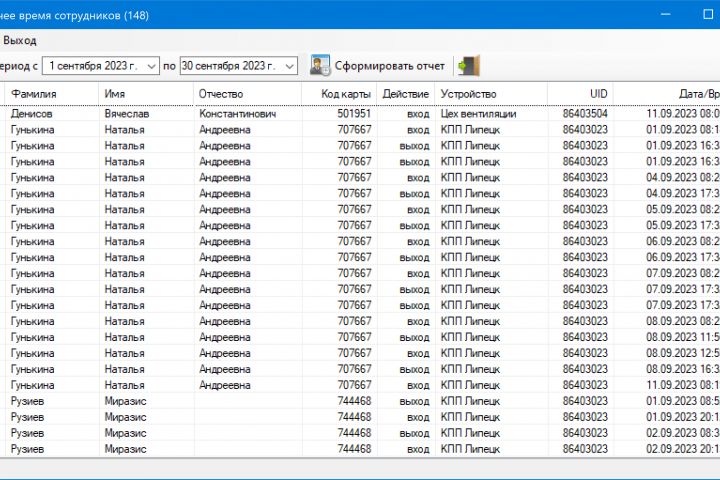Image resolution: width=720 pixels, height=480 pixels.
Task: Click Наталья in the 06.09.2023 17 row
Action: point(124,257)
